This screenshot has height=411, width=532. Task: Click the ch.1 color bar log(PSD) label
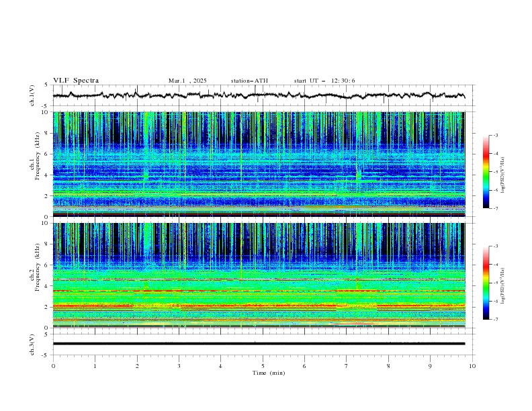pyautogui.click(x=502, y=175)
